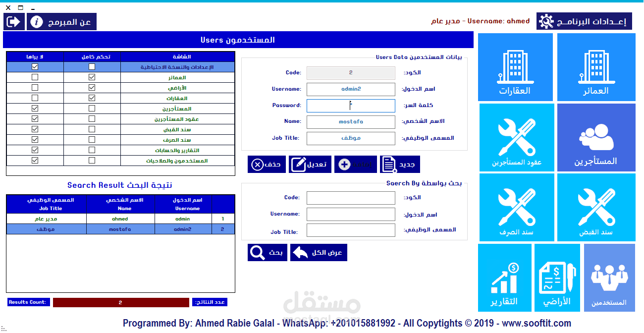Toggle 'تحكم كامل' for المستخدمون والصلاحيات row
This screenshot has width=644, height=333.
[x=92, y=161]
